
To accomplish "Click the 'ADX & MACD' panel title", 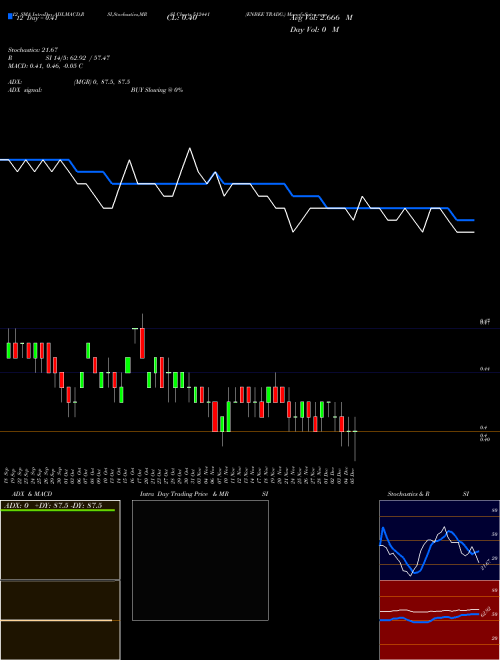I will [x=32, y=494].
